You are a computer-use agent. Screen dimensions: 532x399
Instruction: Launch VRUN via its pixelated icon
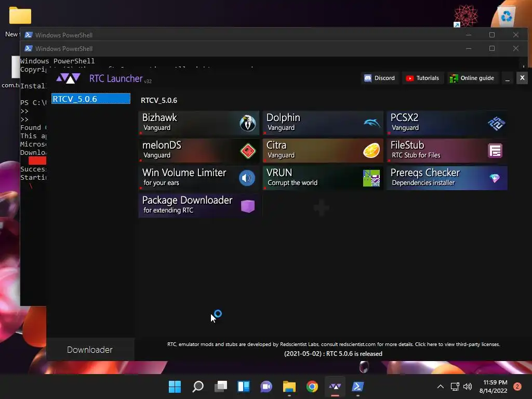(371, 178)
